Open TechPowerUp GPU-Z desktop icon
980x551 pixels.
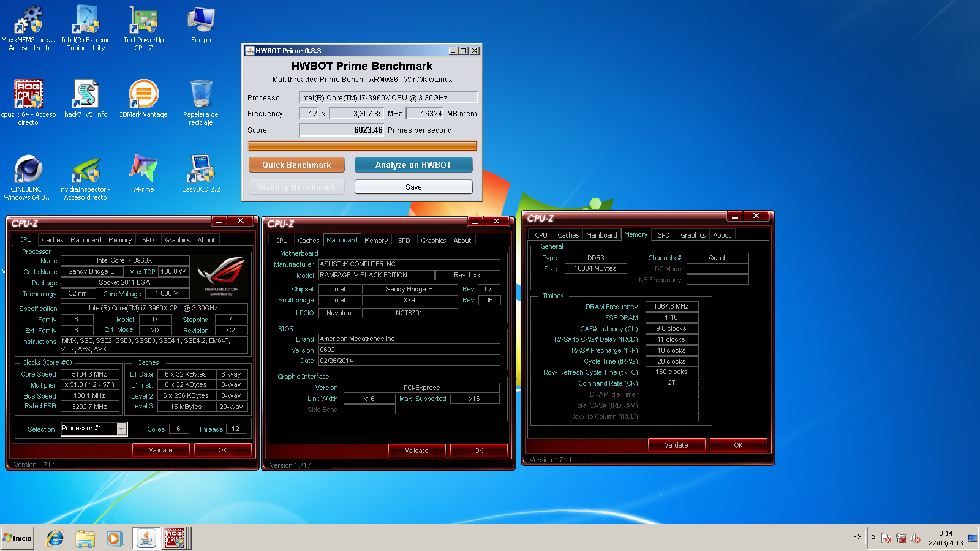(143, 28)
